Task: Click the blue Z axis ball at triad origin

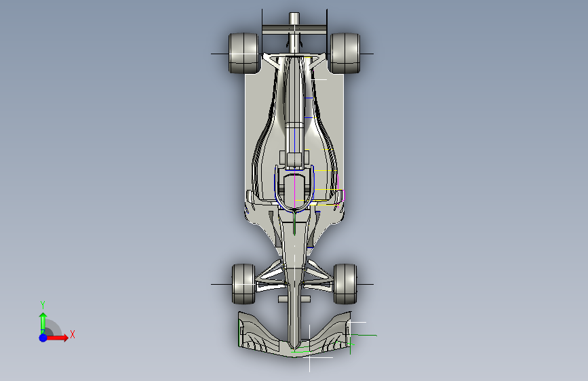Action: pyautogui.click(x=43, y=338)
